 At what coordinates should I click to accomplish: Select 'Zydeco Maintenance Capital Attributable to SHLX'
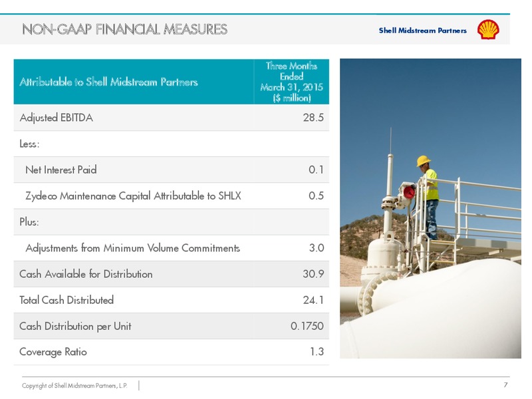tap(134, 196)
